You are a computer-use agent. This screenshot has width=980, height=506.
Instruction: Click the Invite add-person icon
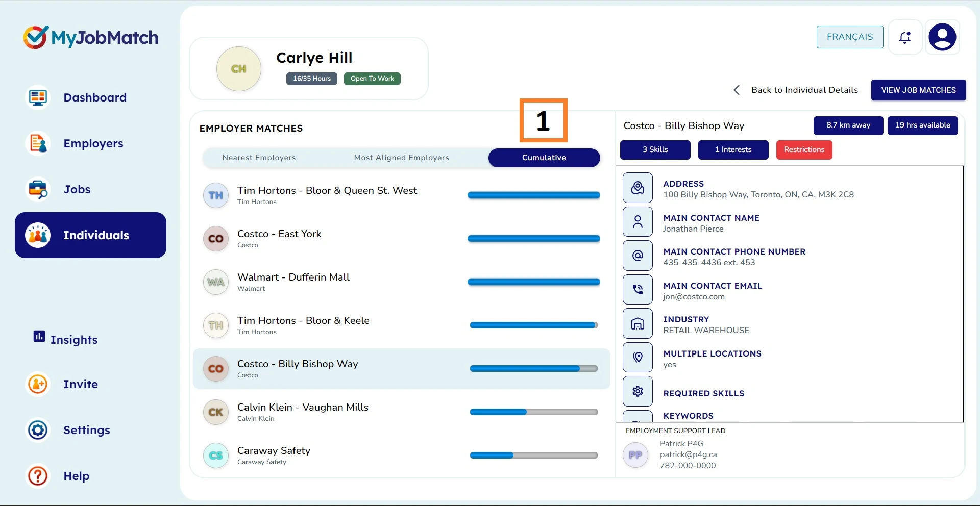click(x=38, y=384)
